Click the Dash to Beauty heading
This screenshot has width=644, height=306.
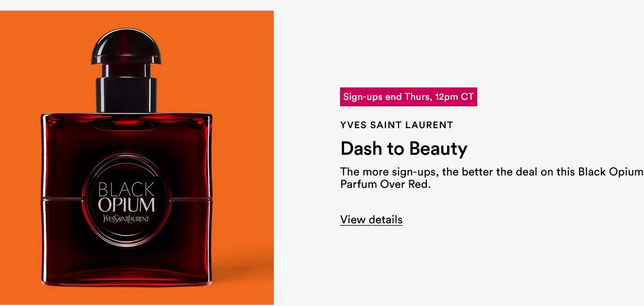pos(404,149)
